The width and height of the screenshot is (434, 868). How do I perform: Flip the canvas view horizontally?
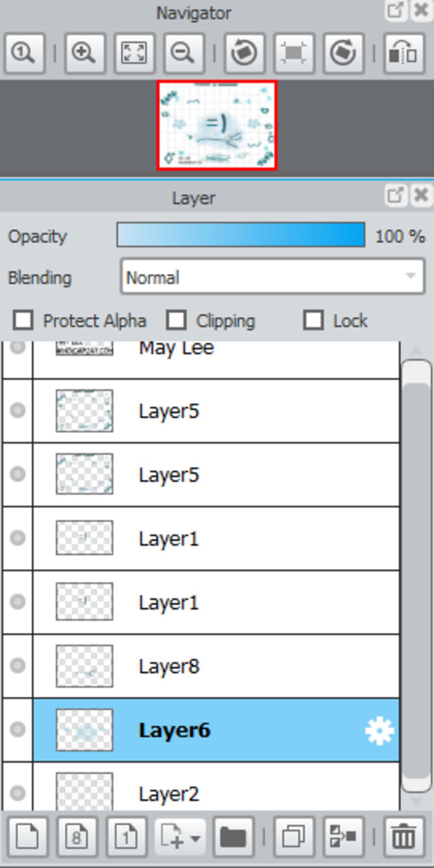pos(403,54)
